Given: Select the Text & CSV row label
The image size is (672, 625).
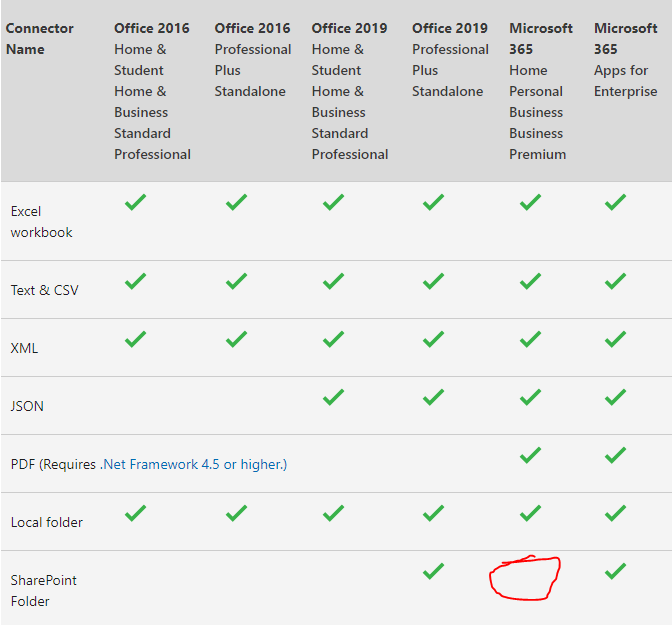Looking at the screenshot, I should coord(45,290).
